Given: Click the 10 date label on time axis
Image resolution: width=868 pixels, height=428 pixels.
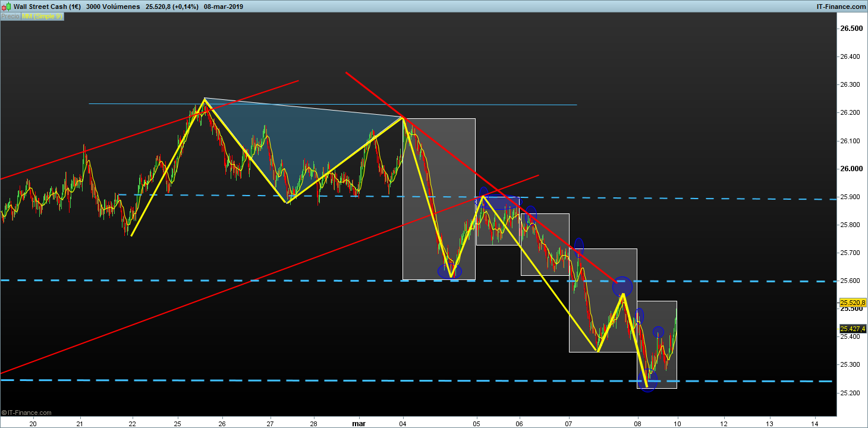Looking at the screenshot, I should (677, 423).
